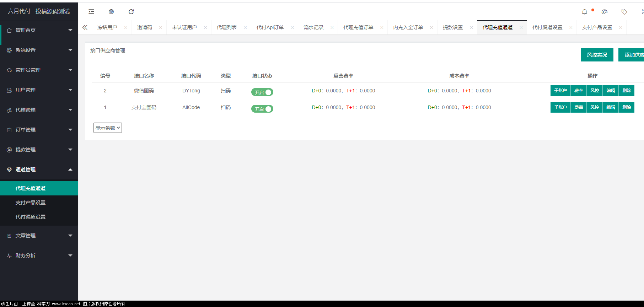Click the theme palette icon
Image resolution: width=644 pixels, height=307 pixels.
pyautogui.click(x=605, y=12)
